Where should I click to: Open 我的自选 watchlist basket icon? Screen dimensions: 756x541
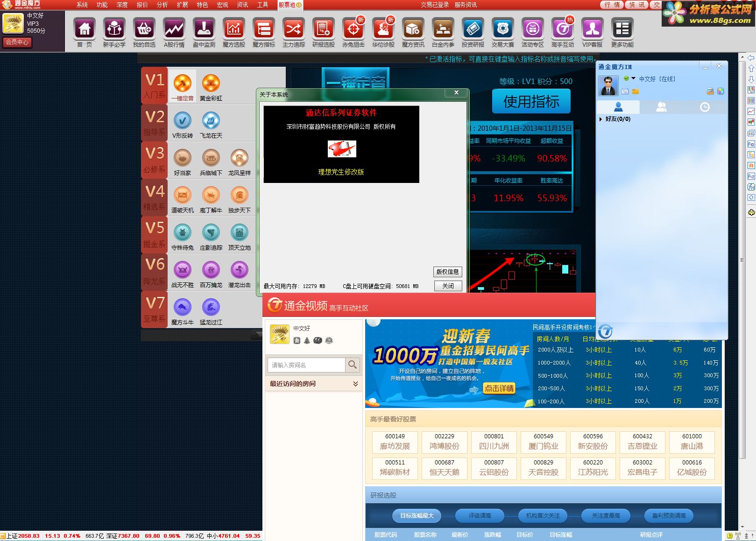pyautogui.click(x=144, y=29)
